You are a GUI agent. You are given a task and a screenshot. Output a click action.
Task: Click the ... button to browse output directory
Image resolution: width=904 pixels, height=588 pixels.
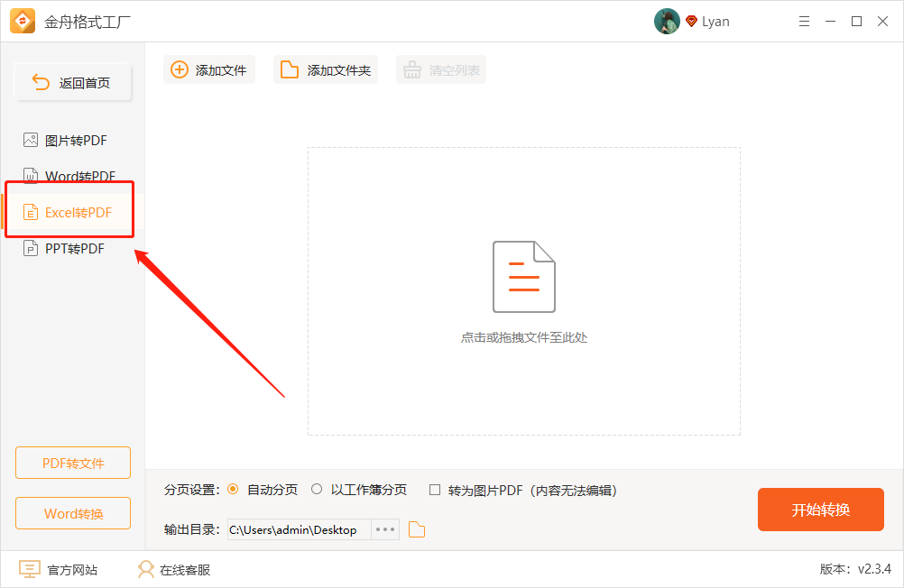383,529
